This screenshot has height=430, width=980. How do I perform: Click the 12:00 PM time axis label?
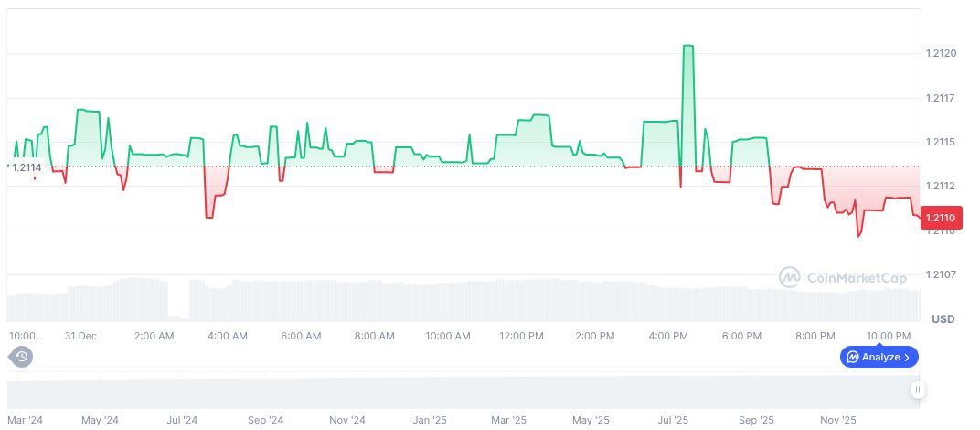[x=521, y=336]
